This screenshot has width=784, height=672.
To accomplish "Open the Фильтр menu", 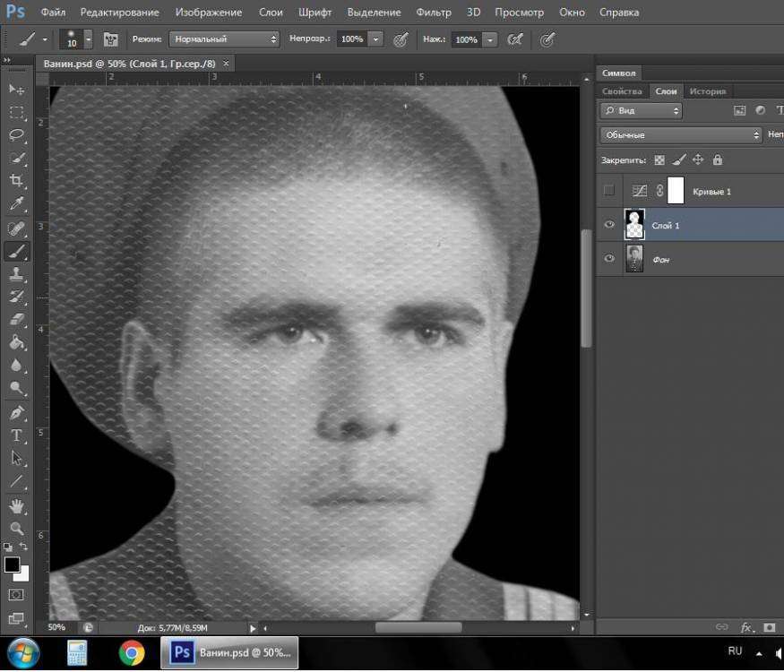I will (x=434, y=13).
